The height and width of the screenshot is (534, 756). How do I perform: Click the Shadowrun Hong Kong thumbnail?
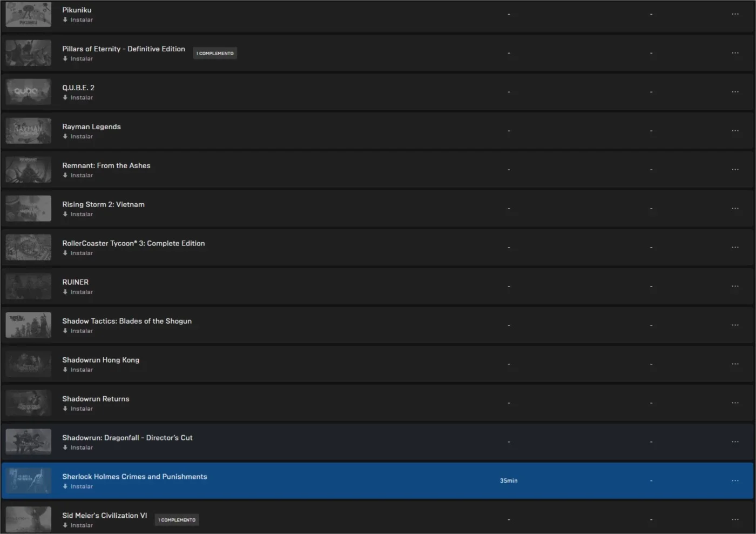pyautogui.click(x=28, y=364)
